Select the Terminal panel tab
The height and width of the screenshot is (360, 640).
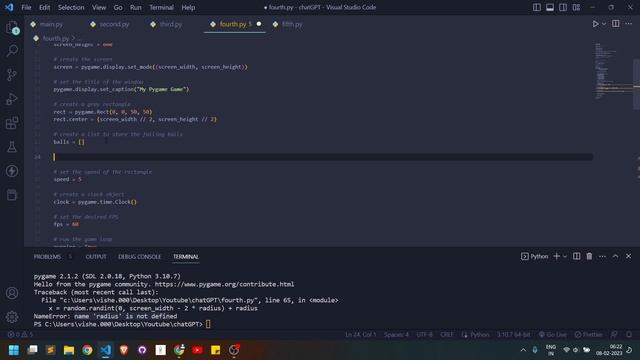coord(186,257)
